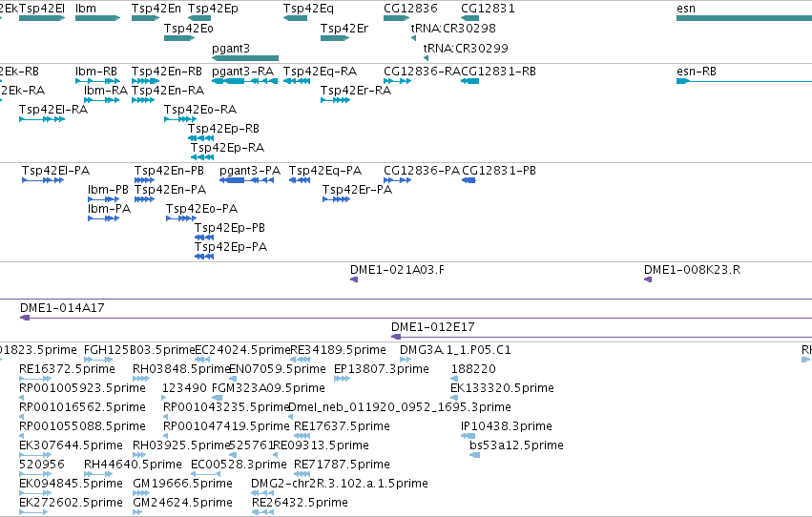The height and width of the screenshot is (517, 812).
Task: Click the Tsp42Eq-PA protein label
Action: pyautogui.click(x=325, y=170)
